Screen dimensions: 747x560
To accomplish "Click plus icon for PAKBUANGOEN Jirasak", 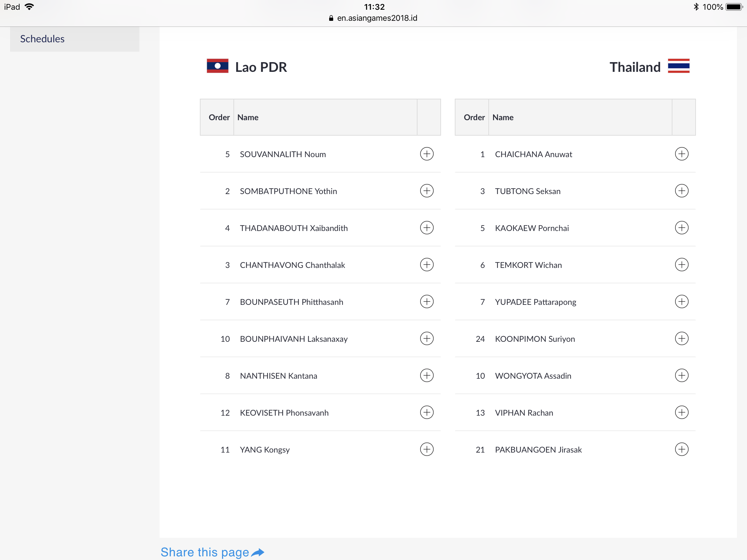I will click(x=682, y=450).
